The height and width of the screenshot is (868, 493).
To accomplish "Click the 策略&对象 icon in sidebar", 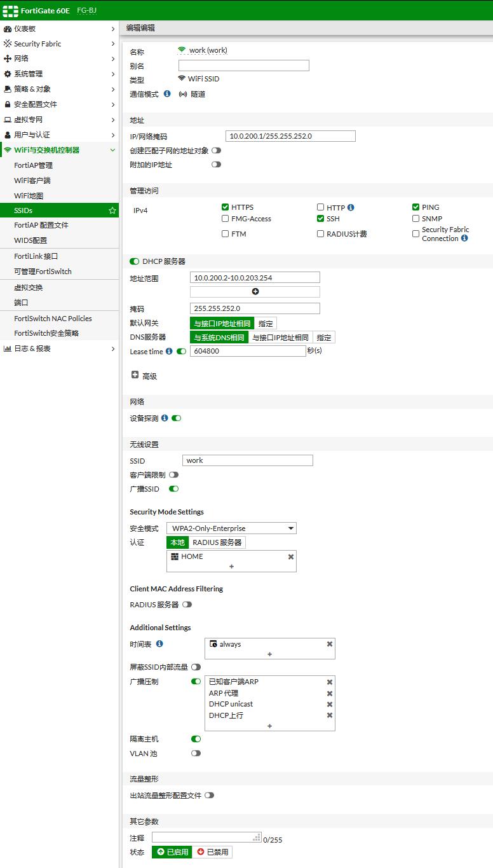I will coord(8,89).
